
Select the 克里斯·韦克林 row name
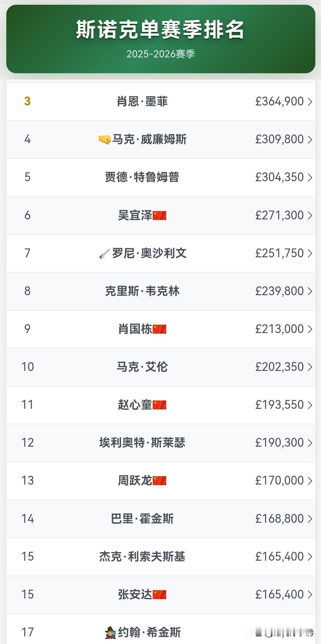pyautogui.click(x=142, y=291)
